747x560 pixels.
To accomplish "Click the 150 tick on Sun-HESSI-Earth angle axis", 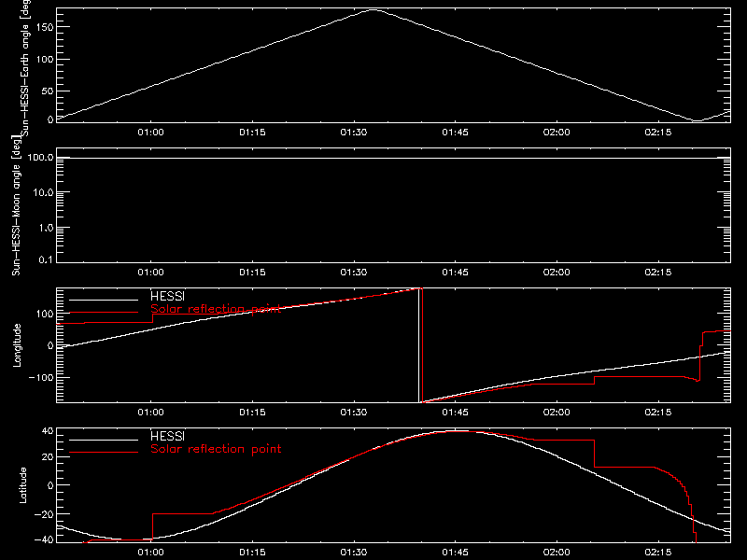I will click(44, 27).
